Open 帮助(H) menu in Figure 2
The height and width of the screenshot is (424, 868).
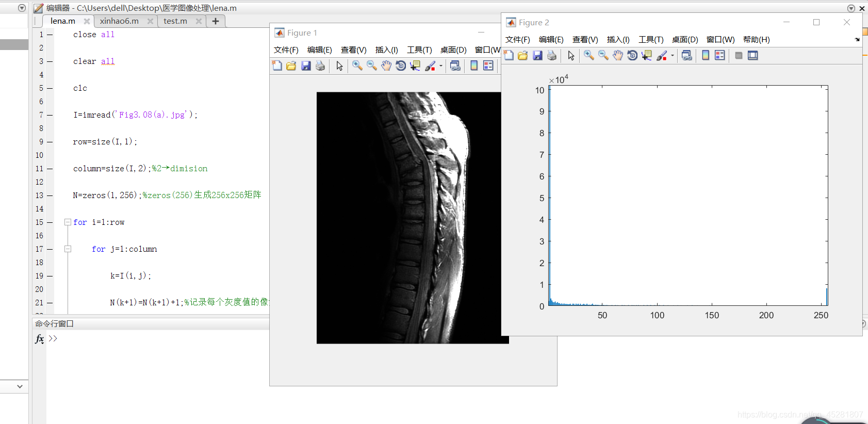[756, 40]
